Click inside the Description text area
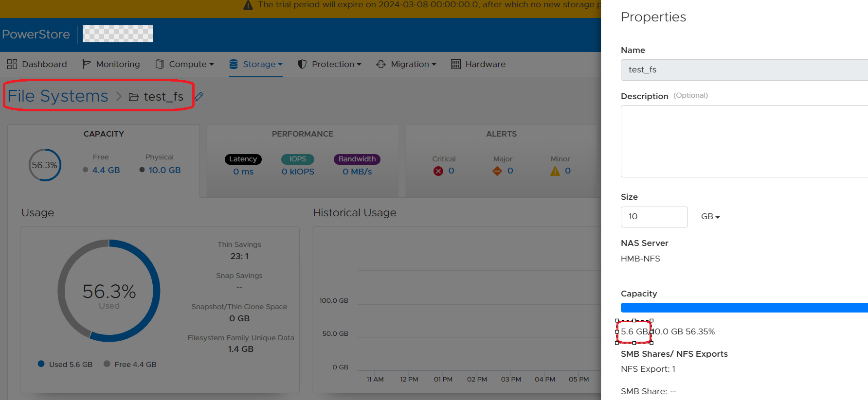Viewport: 868px width, 400px height. pyautogui.click(x=743, y=141)
